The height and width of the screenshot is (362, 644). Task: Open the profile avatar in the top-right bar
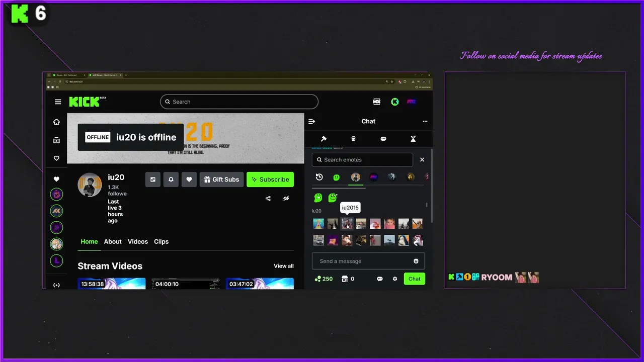412,102
